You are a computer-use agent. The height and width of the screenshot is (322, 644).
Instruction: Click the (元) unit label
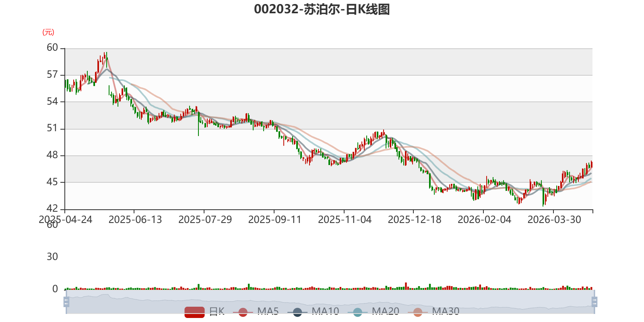(x=48, y=32)
